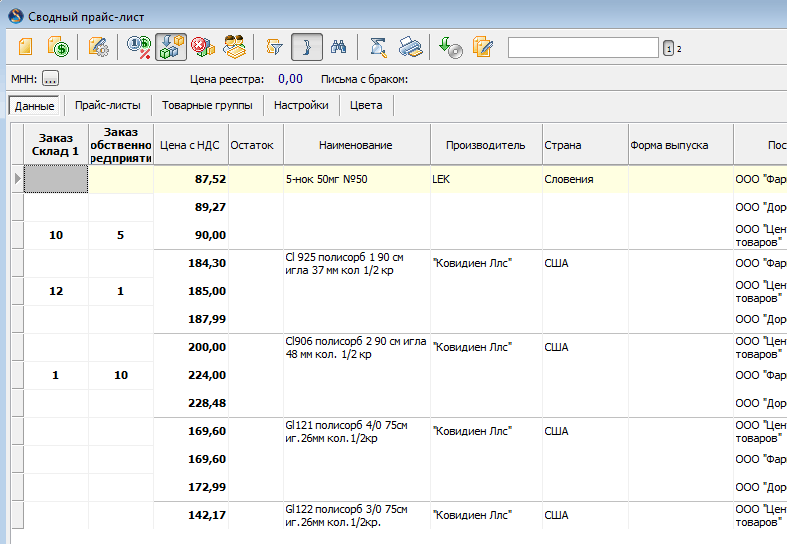
Task: Select the price cell 200,00
Action: coord(191,347)
